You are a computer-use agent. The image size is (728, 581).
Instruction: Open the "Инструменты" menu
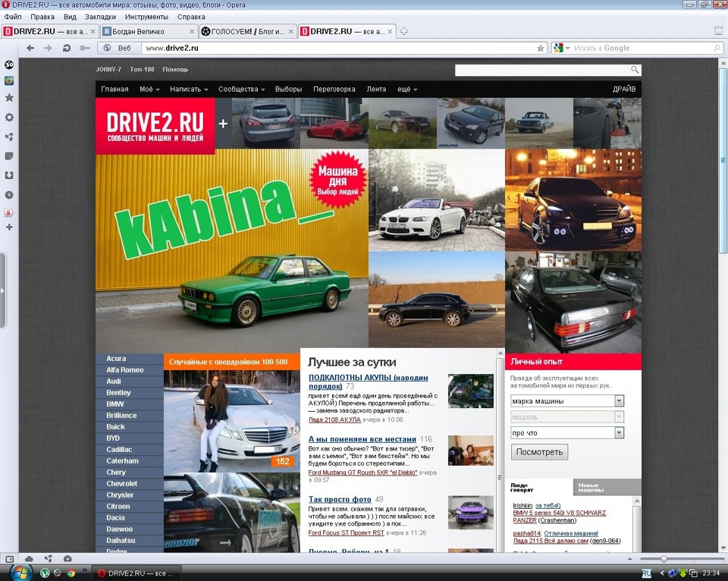[x=146, y=17]
